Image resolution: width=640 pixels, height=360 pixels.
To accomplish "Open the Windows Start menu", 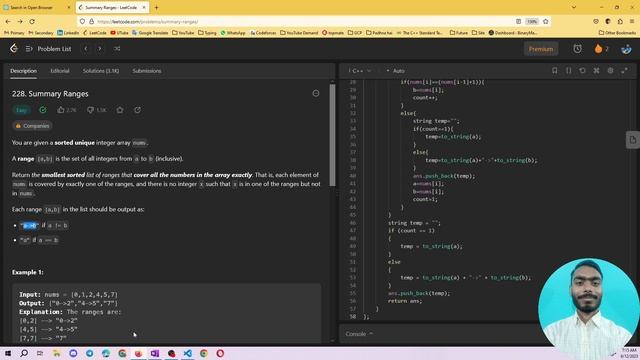I will (8, 353).
